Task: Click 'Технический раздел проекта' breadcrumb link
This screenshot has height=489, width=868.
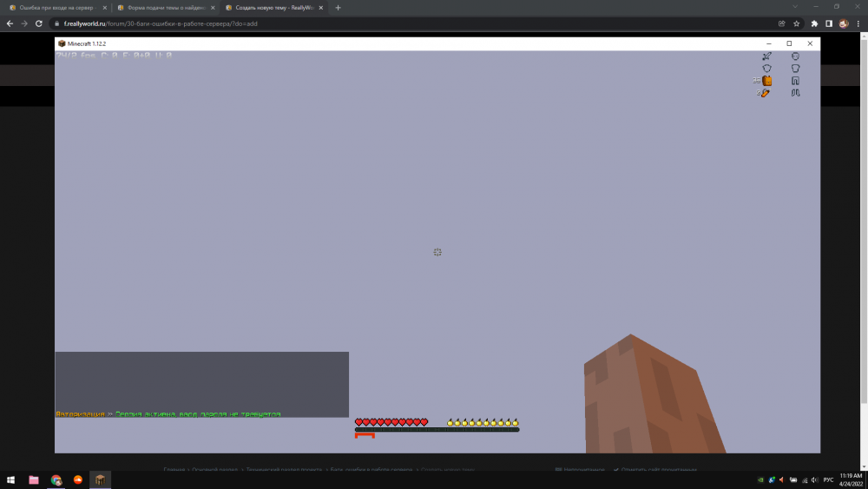Action: point(284,470)
